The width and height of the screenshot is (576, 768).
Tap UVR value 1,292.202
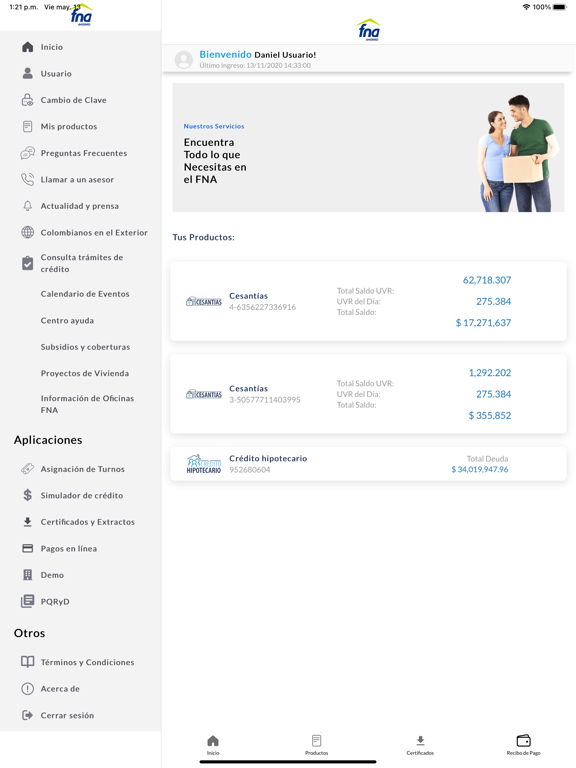tap(490, 373)
